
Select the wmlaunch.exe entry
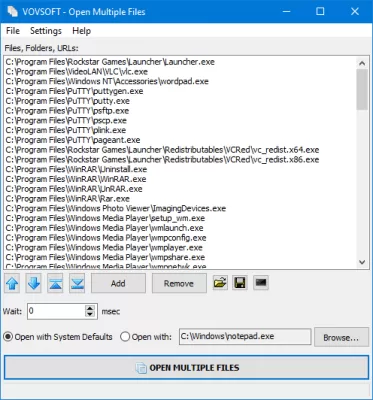(104, 228)
